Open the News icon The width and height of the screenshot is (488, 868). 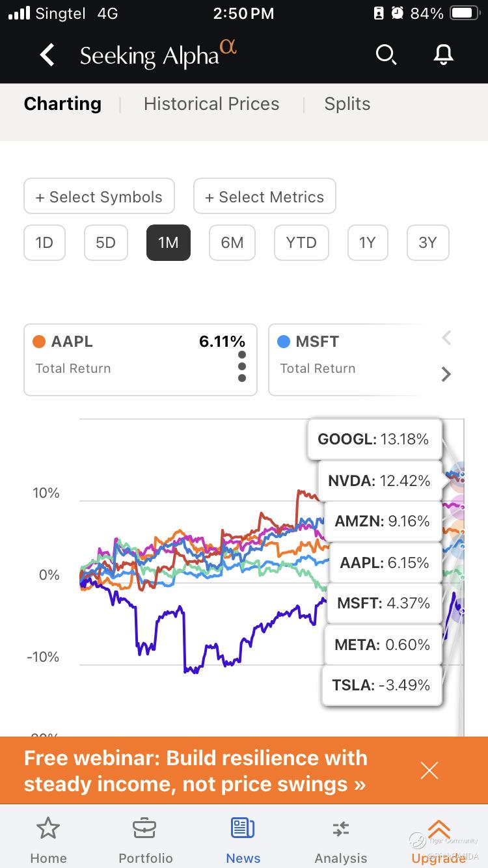(243, 829)
